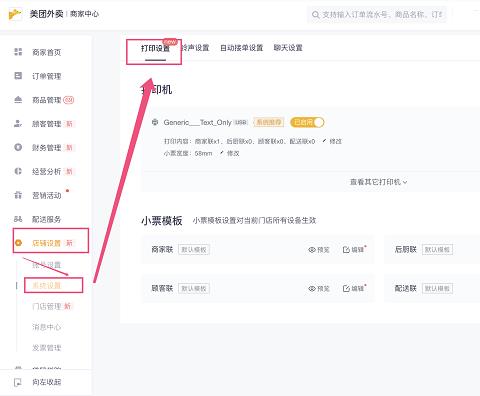Screen dimensions: 480x396
Task: Click the 系统推荐 badge on the printer
Action: 269,122
